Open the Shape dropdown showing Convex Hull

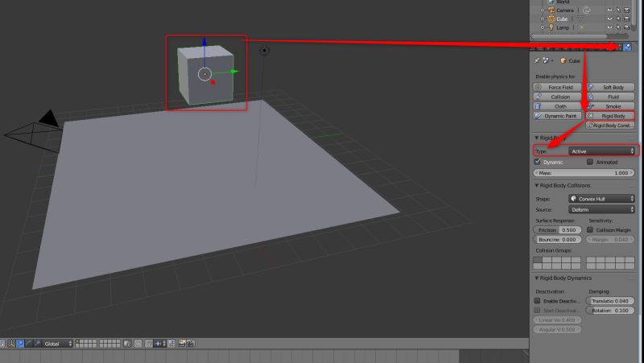click(x=601, y=199)
